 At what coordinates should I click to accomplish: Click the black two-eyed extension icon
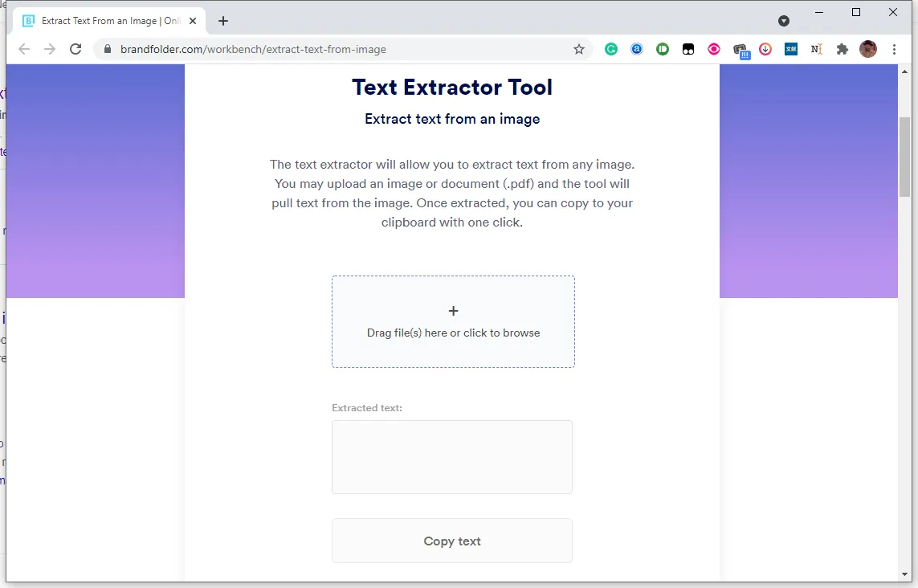(x=688, y=49)
